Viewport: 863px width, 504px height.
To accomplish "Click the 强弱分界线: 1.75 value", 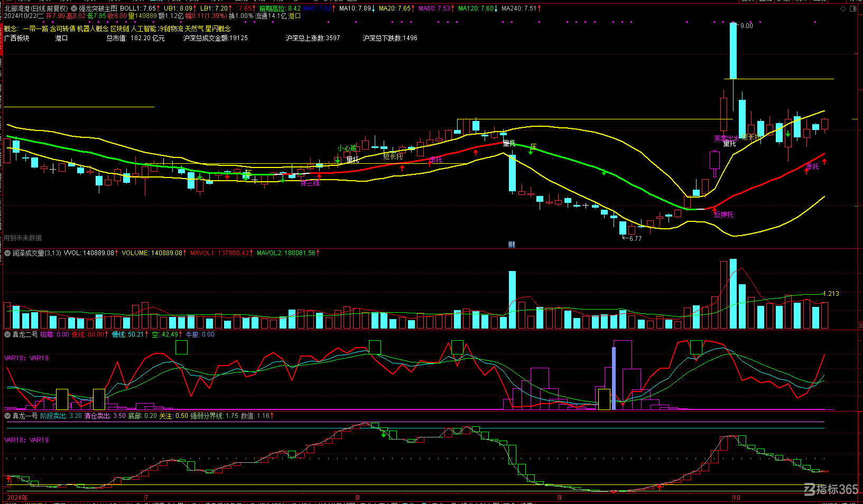I will pyautogui.click(x=214, y=416).
